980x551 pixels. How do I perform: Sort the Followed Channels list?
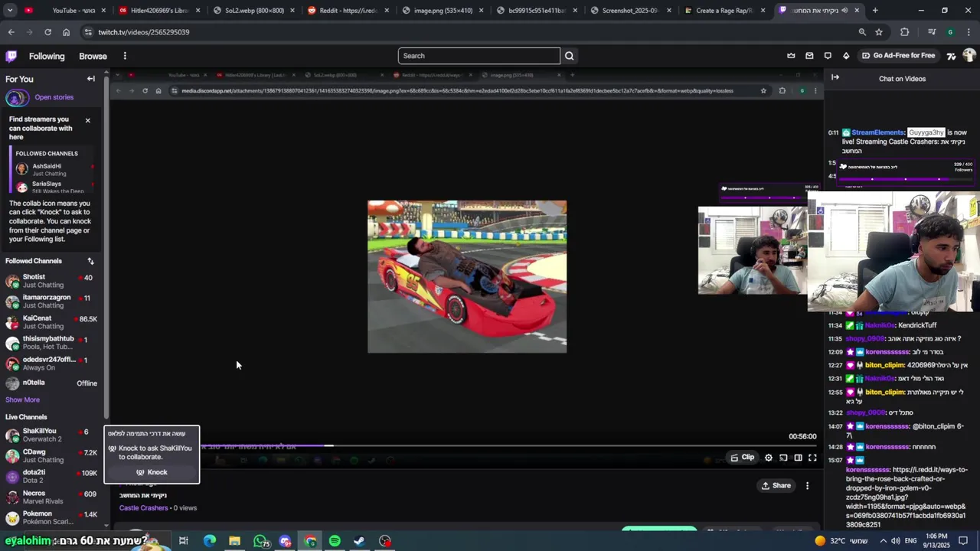pos(90,261)
